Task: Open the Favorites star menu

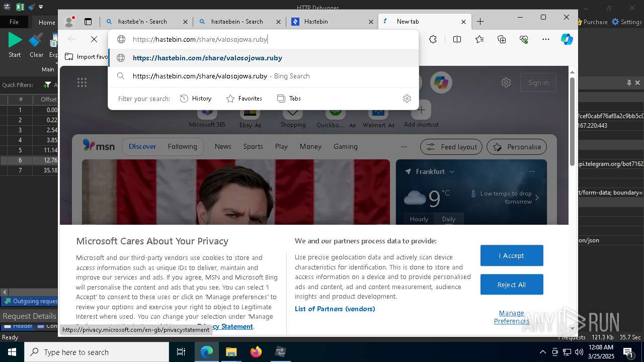Action: tap(479, 39)
